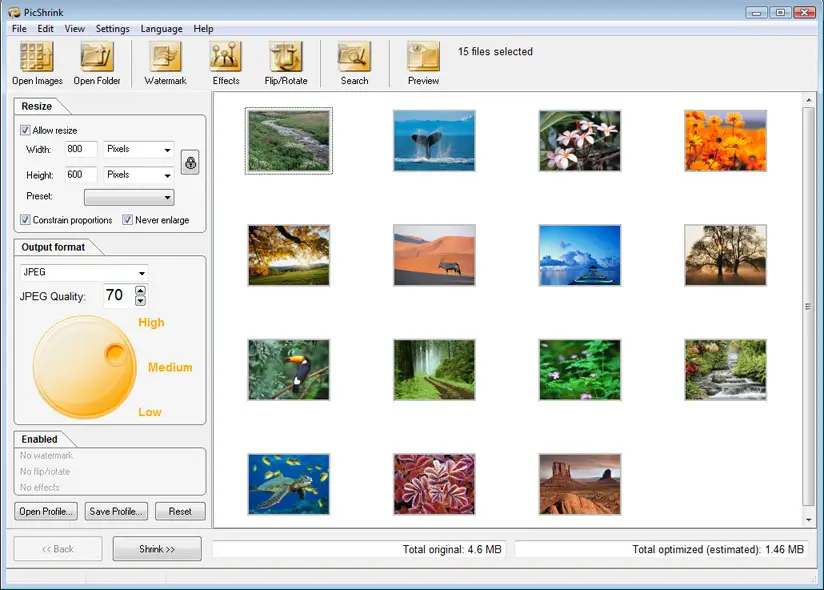Click the No effects status text
The image size is (824, 590).
pos(39,488)
